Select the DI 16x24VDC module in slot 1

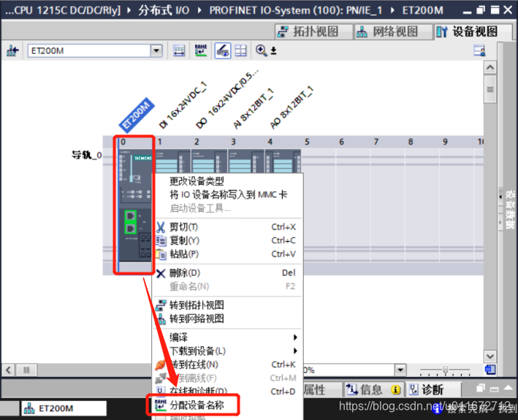pyautogui.click(x=172, y=161)
